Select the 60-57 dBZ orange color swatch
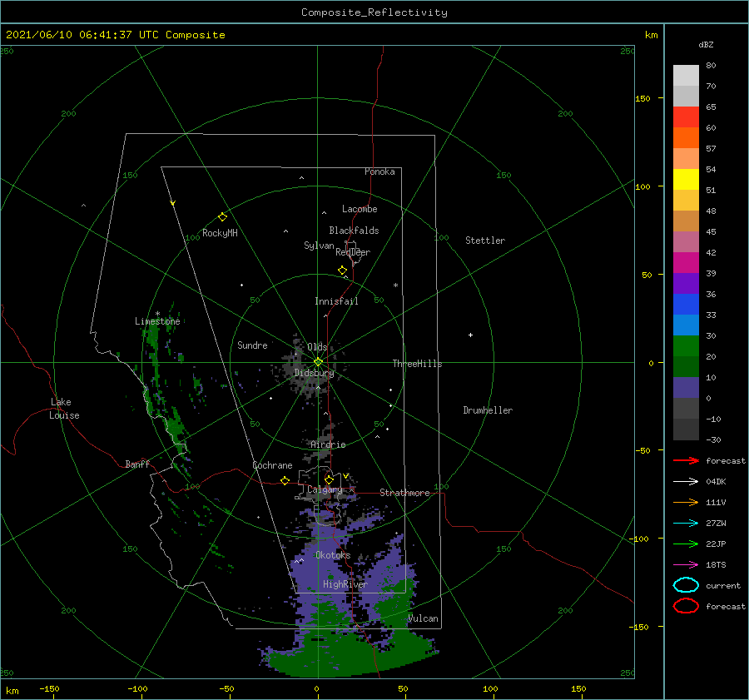Image resolution: width=749 pixels, height=700 pixels. [686, 137]
